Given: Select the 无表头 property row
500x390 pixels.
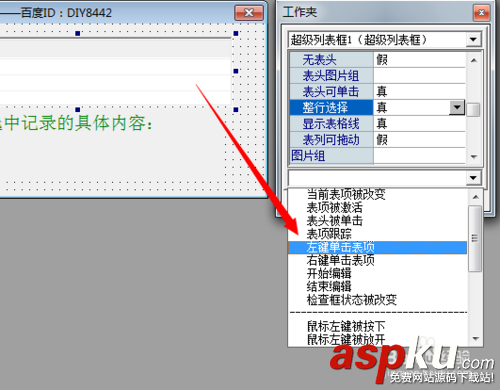Looking at the screenshot, I should point(331,60).
